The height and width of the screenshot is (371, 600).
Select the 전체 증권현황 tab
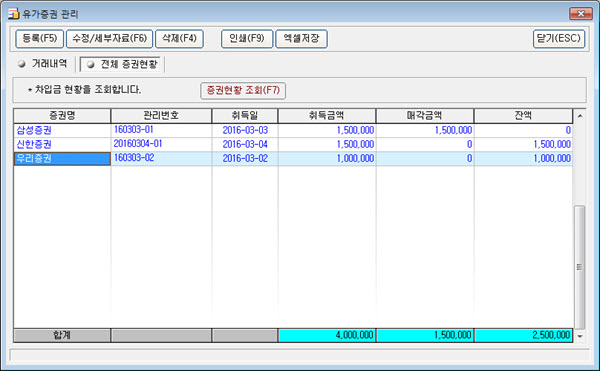coord(122,64)
